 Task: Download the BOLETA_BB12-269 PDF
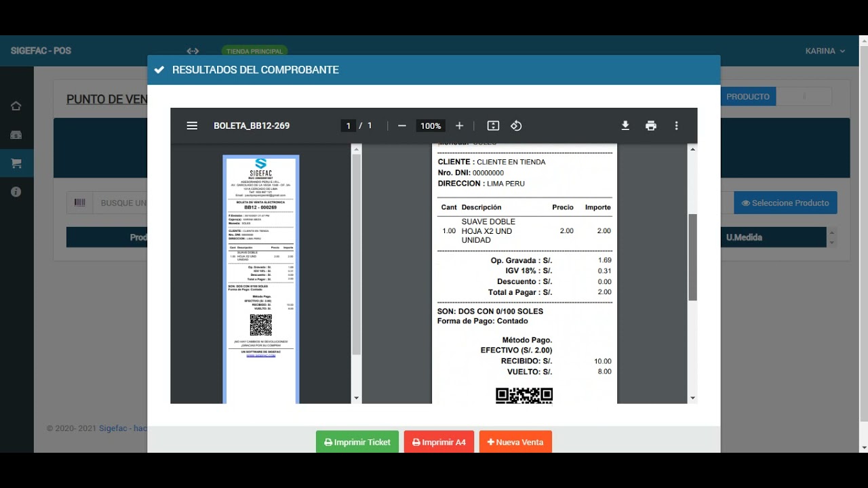(625, 125)
